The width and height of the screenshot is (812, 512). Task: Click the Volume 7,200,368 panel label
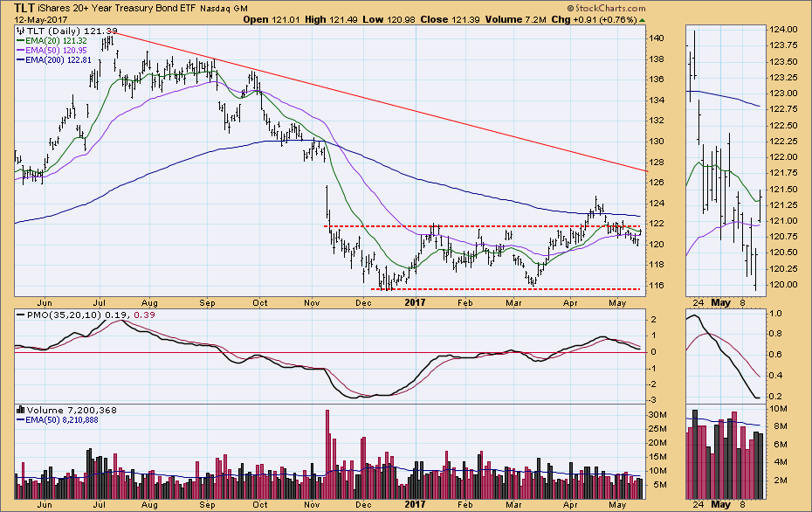point(72,410)
